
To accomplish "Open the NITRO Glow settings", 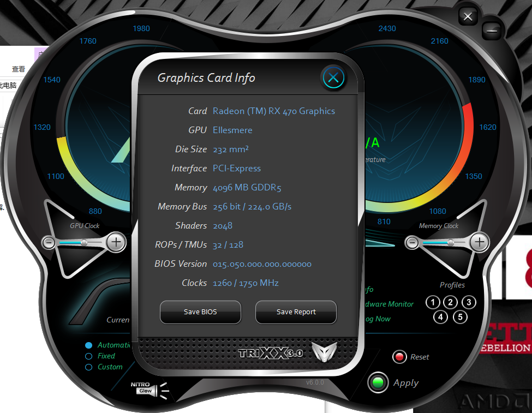I will [x=150, y=390].
